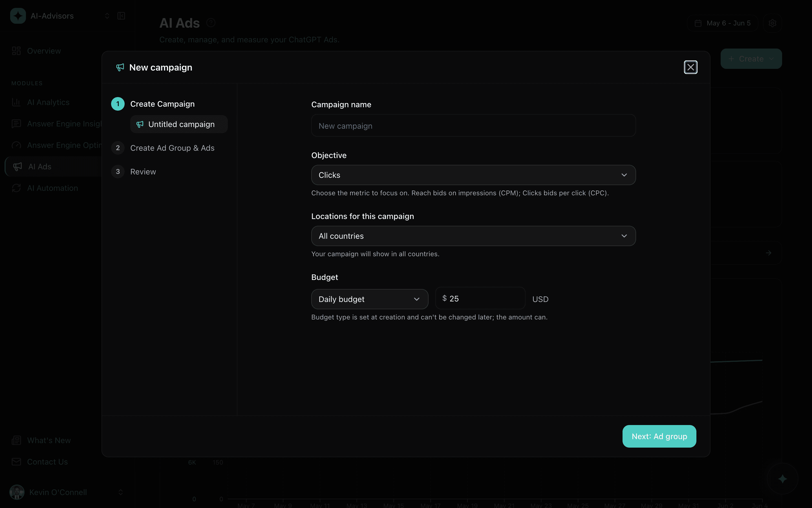Click the AI-Advisors logo icon
This screenshot has width=812, height=508.
coord(18,16)
